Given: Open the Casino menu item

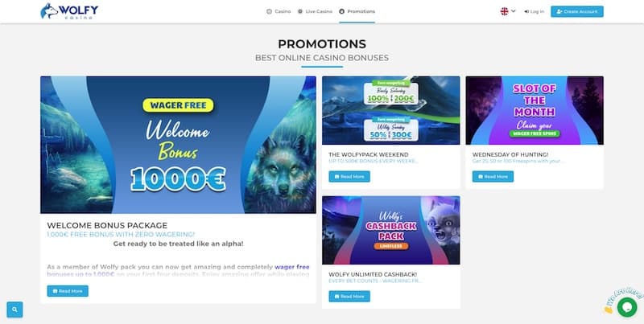Looking at the screenshot, I should (279, 11).
